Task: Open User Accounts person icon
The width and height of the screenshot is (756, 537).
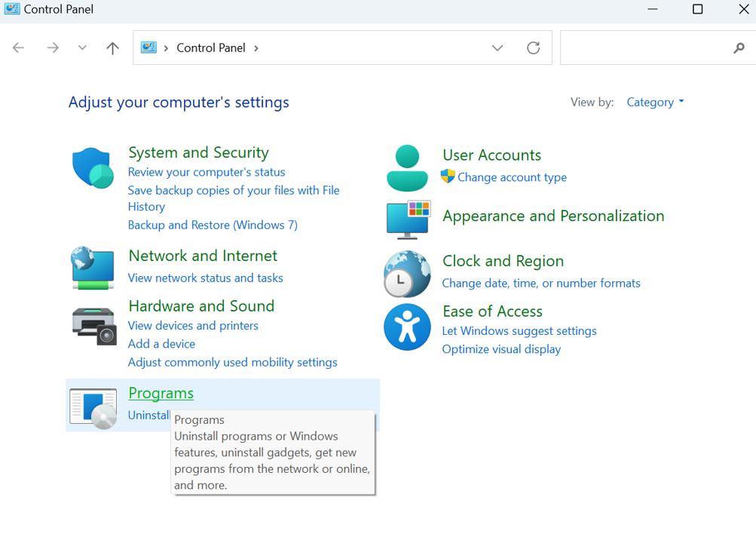Action: click(407, 168)
